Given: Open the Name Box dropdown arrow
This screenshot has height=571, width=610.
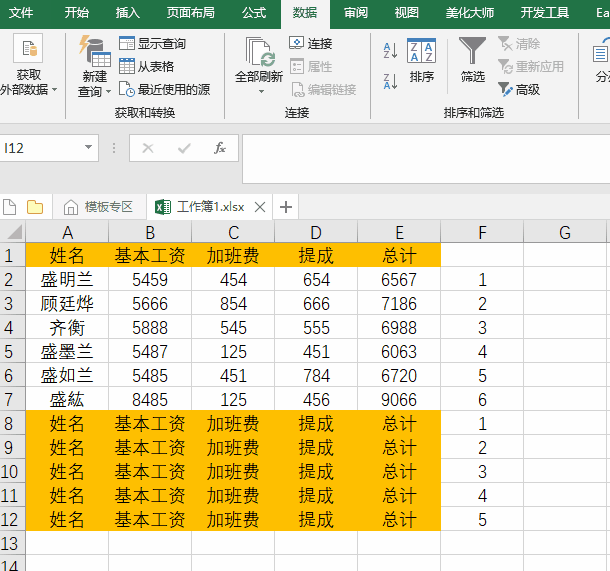Looking at the screenshot, I should [88, 148].
